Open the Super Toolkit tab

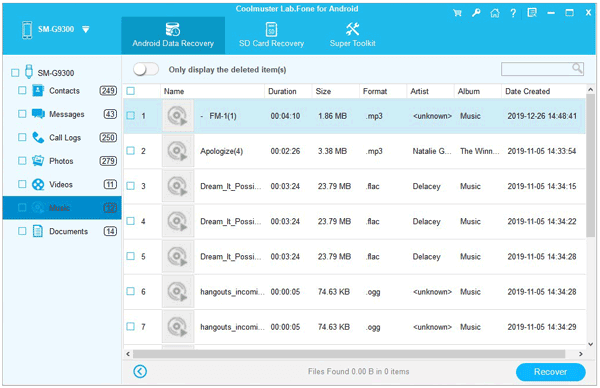352,35
